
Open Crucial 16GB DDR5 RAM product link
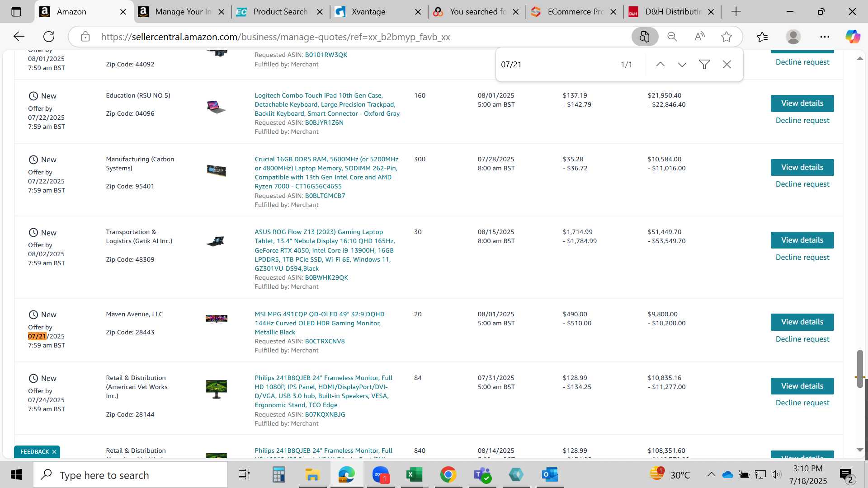[326, 173]
